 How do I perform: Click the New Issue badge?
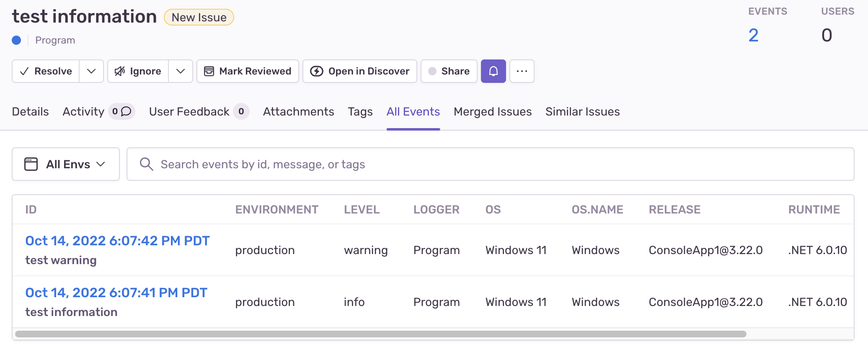[199, 17]
